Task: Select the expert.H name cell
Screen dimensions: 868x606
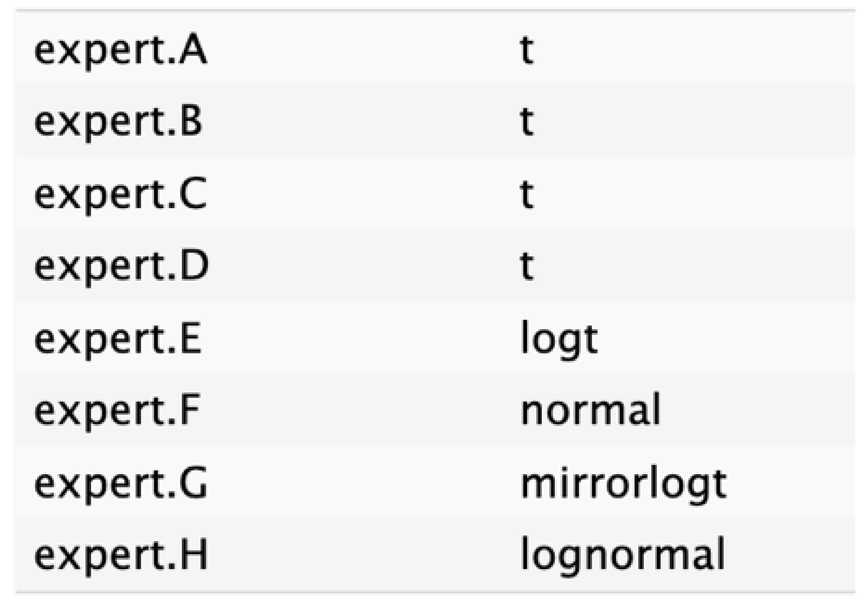Action: point(121,556)
